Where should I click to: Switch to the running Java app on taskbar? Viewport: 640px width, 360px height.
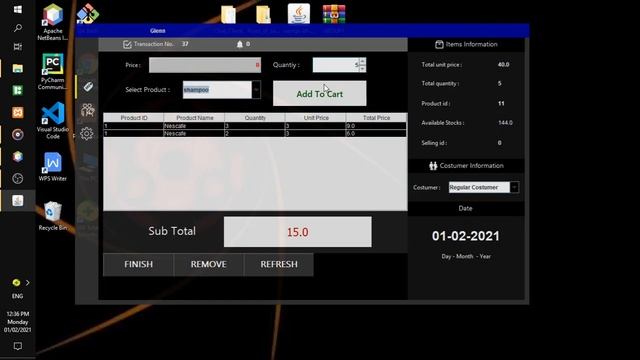[x=18, y=200]
